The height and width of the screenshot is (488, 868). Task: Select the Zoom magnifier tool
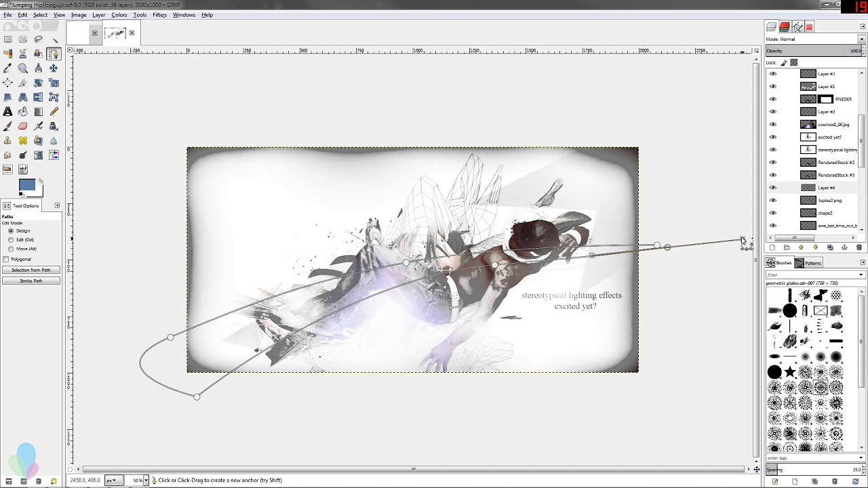point(23,68)
